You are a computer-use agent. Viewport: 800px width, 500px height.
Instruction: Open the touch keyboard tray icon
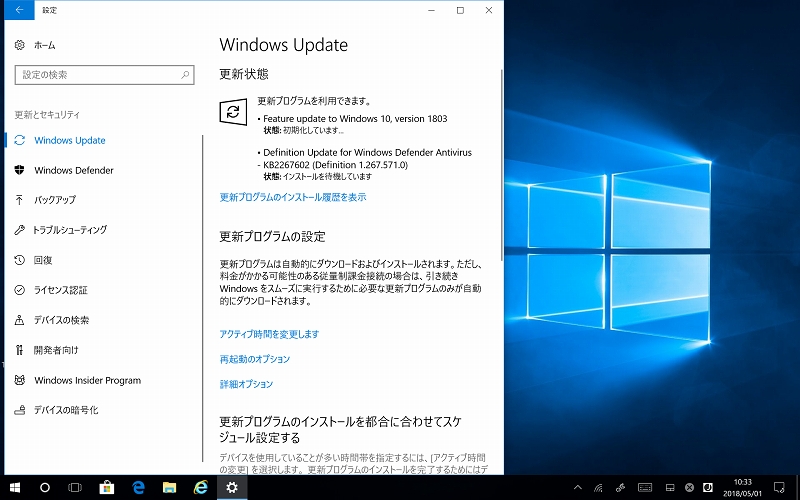coord(645,488)
